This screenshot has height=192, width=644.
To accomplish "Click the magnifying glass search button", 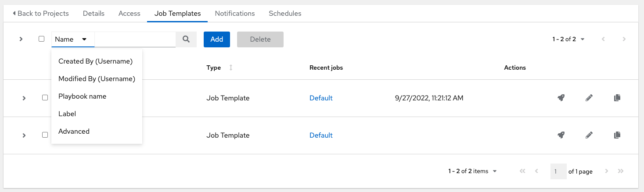I will pyautogui.click(x=186, y=39).
